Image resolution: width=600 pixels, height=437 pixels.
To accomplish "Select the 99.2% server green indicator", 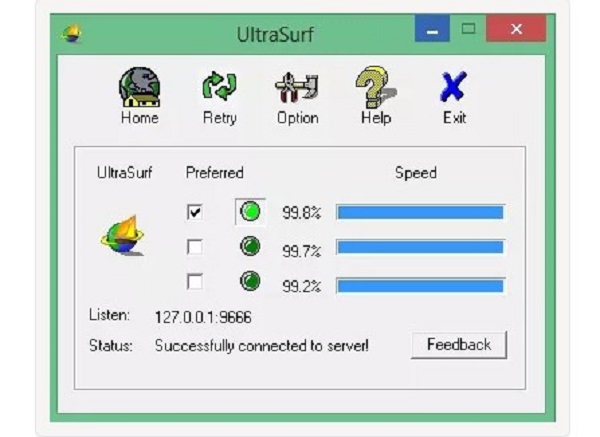I will pyautogui.click(x=250, y=281).
